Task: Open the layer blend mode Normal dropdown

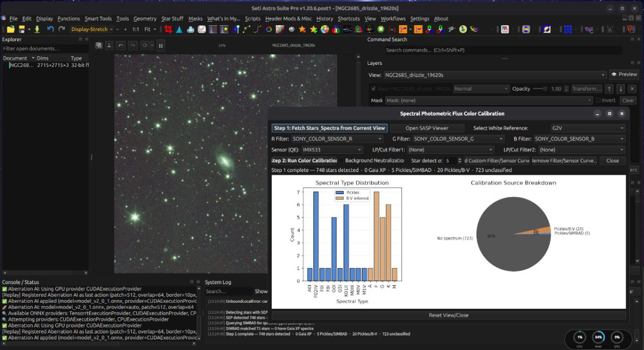Action: pos(481,89)
